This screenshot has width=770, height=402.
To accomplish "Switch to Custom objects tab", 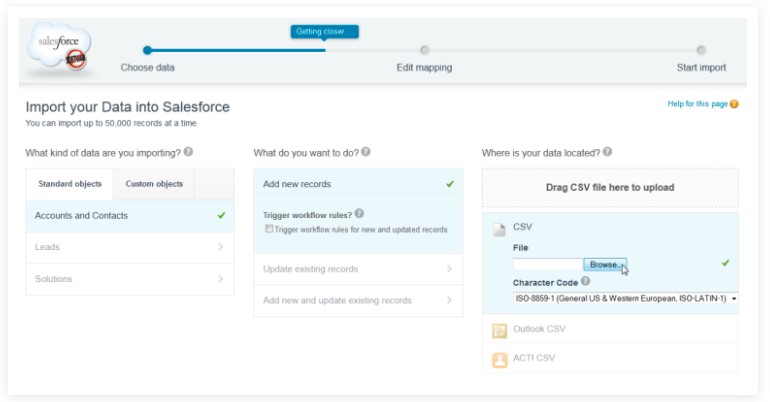I will point(154,184).
